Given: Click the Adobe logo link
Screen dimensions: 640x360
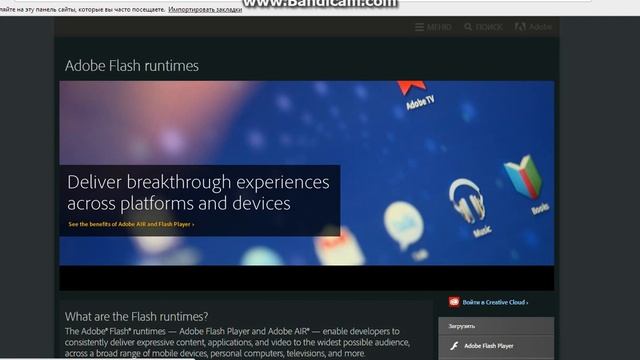Looking at the screenshot, I should [533, 27].
